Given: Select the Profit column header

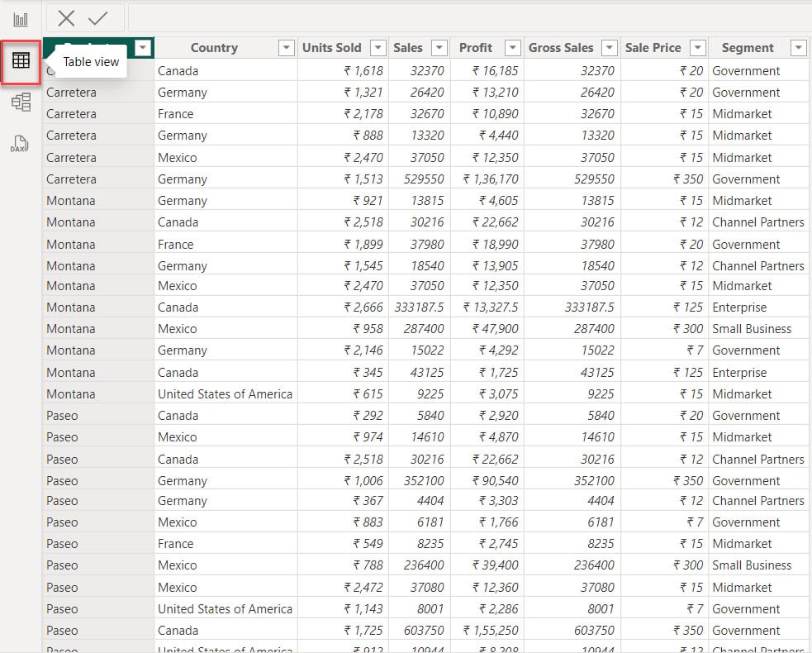Looking at the screenshot, I should (476, 48).
